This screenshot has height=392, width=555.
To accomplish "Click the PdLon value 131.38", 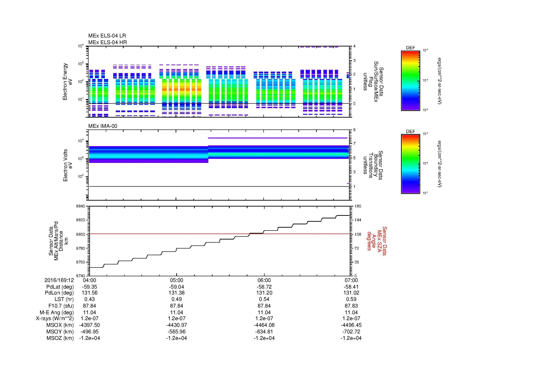I will [x=177, y=293].
